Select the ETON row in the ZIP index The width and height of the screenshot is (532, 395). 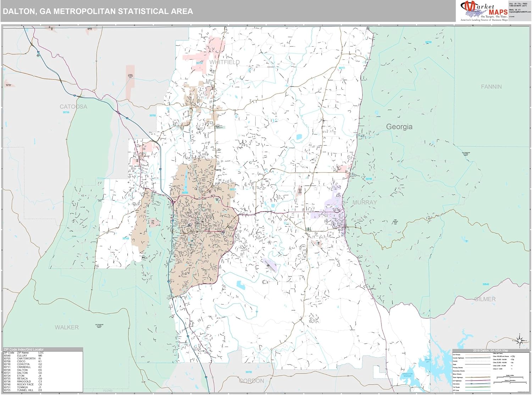pos(23,376)
